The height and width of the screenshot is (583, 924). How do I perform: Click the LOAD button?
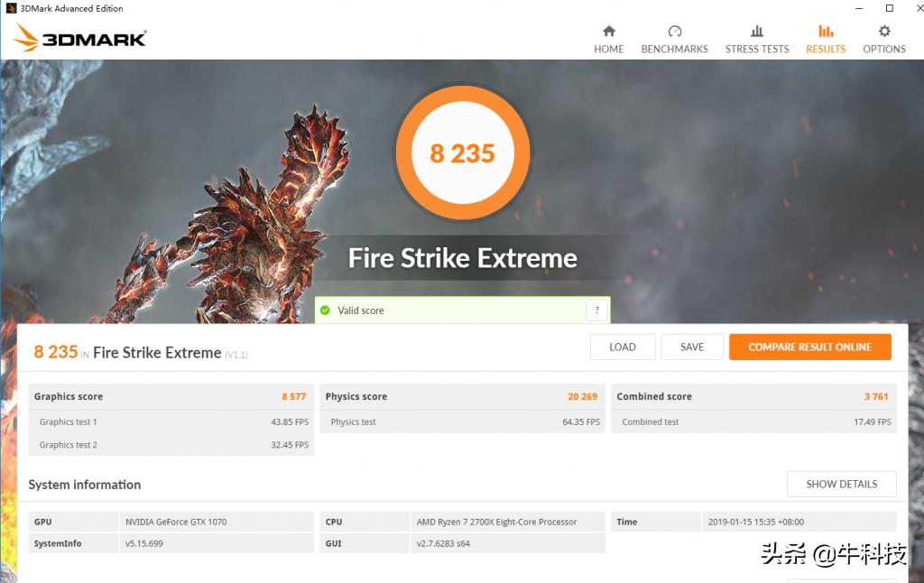coord(622,347)
